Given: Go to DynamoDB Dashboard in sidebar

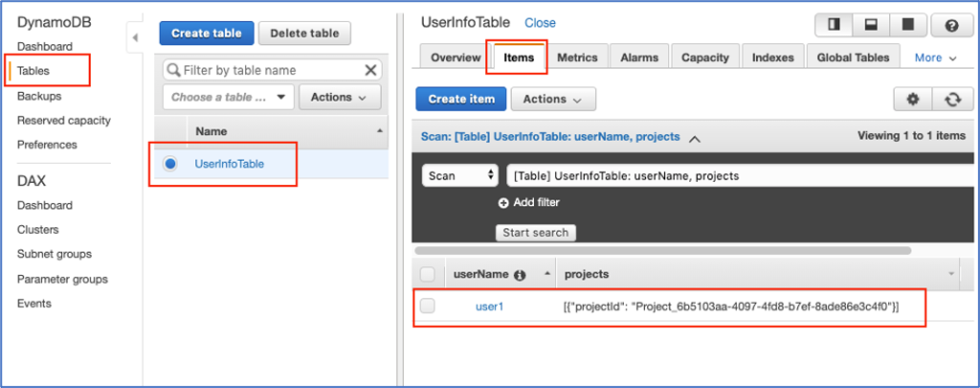Looking at the screenshot, I should [x=44, y=46].
